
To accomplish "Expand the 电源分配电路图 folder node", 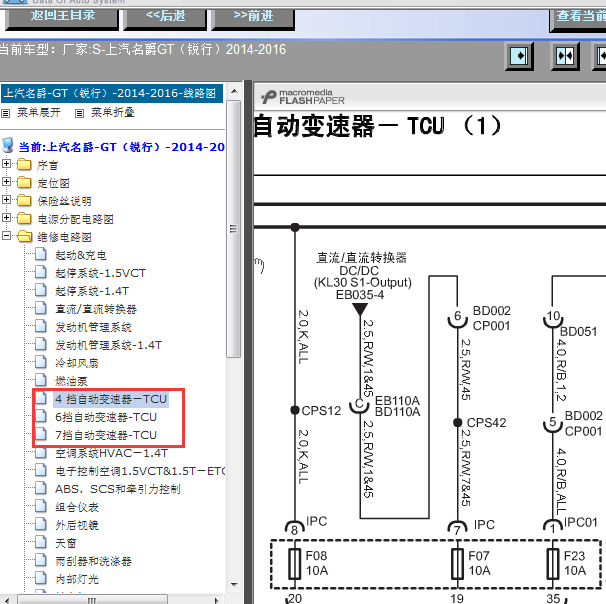I will (x=6, y=218).
